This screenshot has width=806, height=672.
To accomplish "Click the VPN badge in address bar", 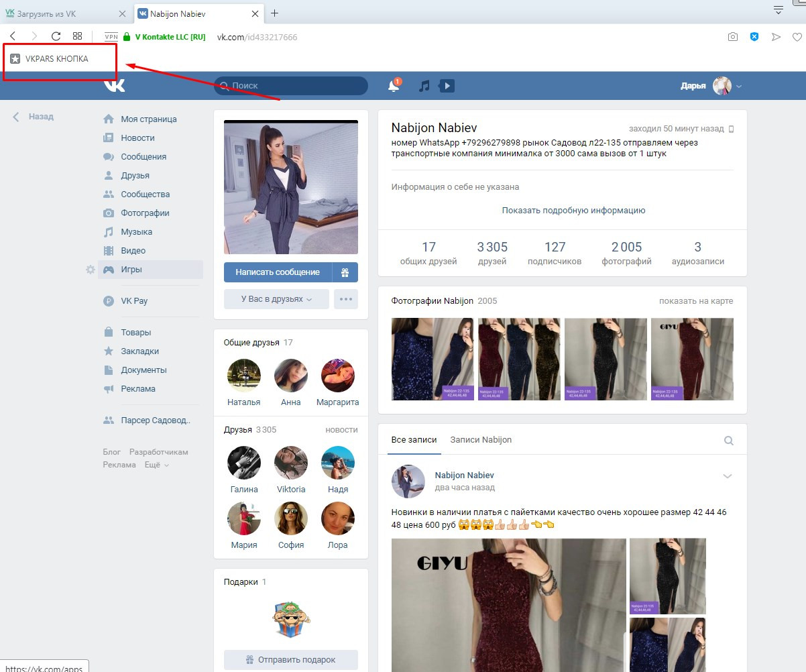I will tap(111, 37).
